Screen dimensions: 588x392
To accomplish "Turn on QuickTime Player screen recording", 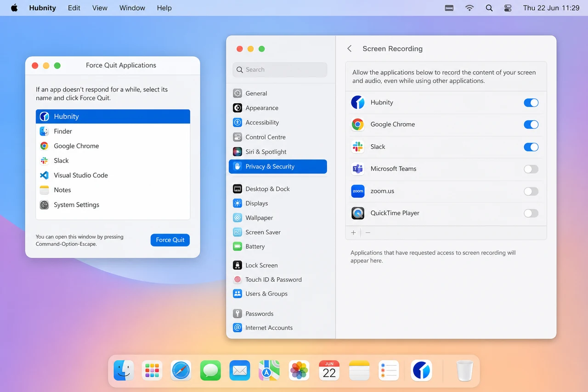I will click(x=531, y=213).
